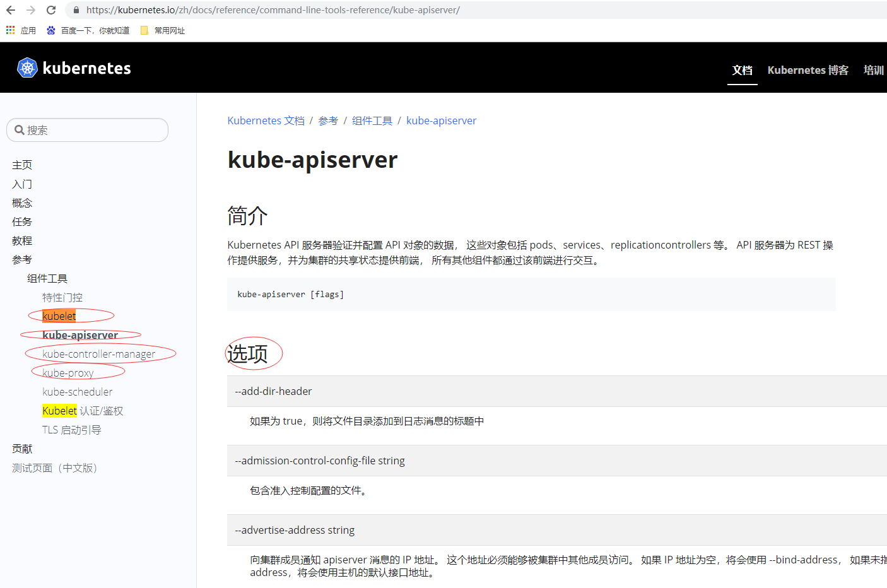Open 测试页面（中文版）in sidebar
The height and width of the screenshot is (588, 887).
54,467
